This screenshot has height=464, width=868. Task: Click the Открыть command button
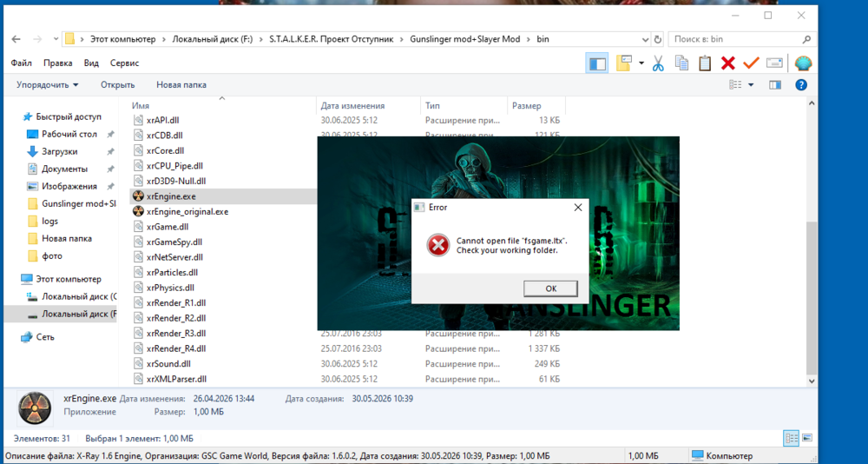tap(118, 85)
